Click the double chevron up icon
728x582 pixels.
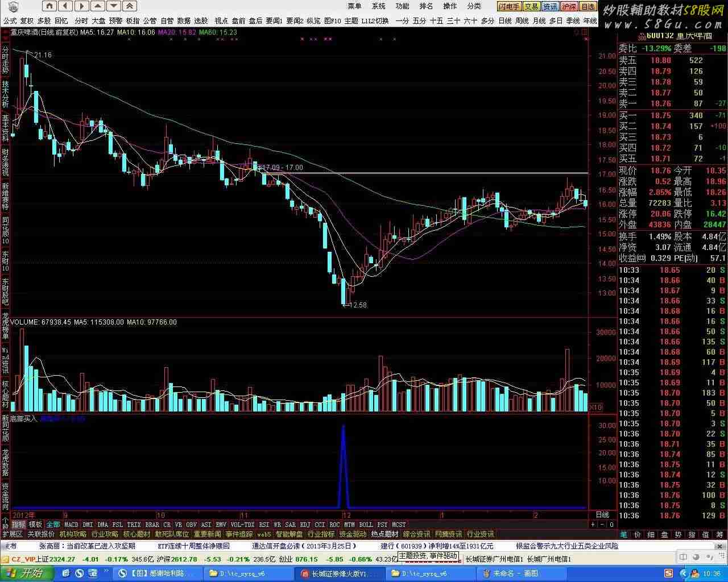click(x=130, y=6)
